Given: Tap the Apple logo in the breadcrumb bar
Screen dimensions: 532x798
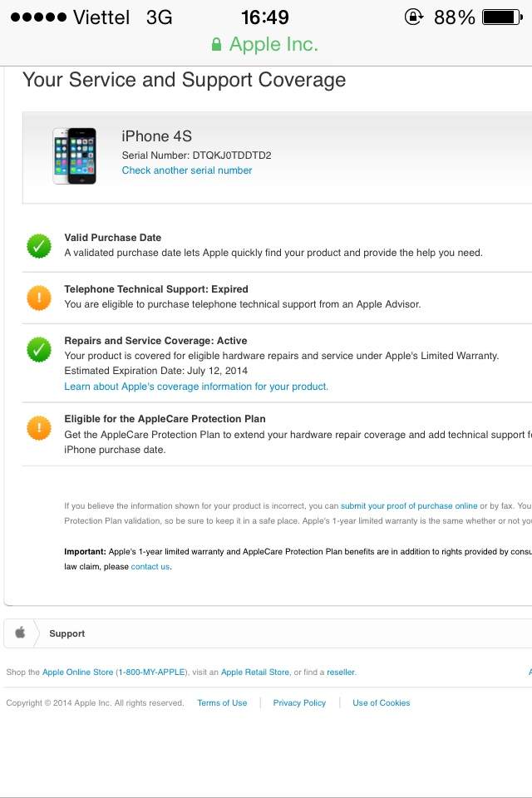Looking at the screenshot, I should click(20, 633).
